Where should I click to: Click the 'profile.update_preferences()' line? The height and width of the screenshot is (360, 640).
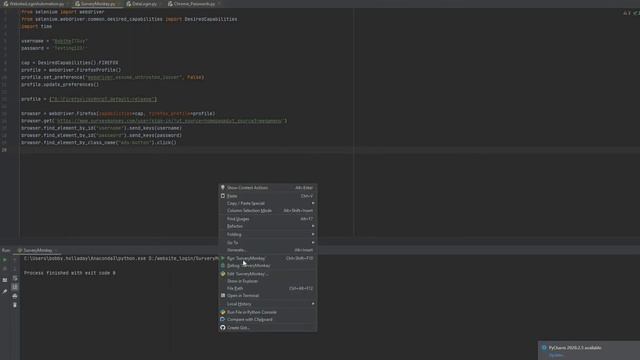(x=60, y=84)
